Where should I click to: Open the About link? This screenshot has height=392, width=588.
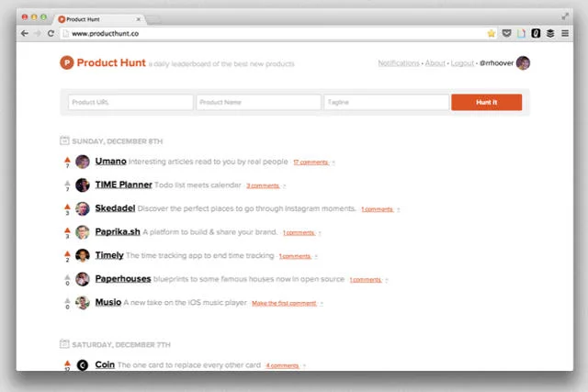coord(435,63)
